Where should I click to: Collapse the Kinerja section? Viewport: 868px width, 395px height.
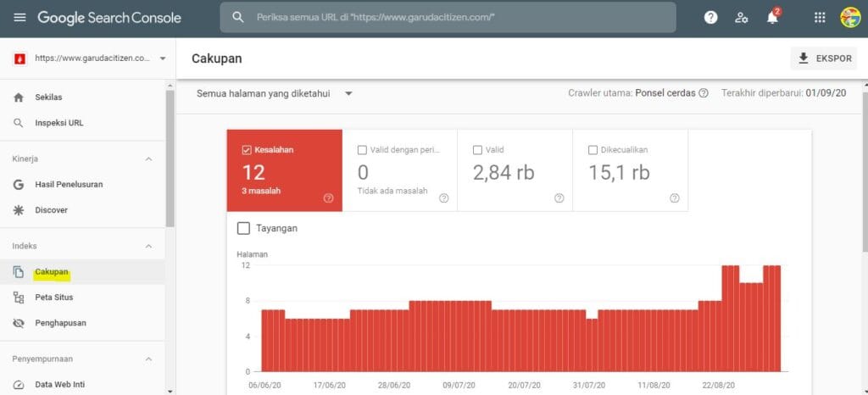click(148, 159)
